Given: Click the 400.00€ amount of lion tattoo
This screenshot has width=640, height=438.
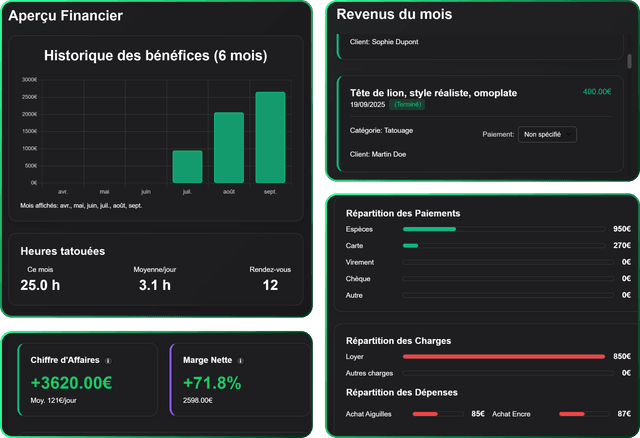Looking at the screenshot, I should click(x=596, y=92).
